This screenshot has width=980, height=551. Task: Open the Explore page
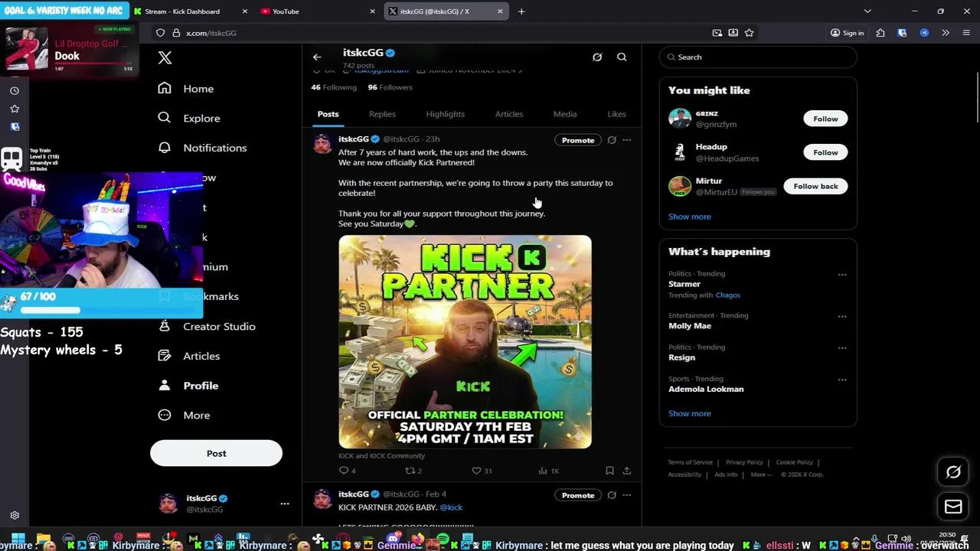(x=189, y=118)
